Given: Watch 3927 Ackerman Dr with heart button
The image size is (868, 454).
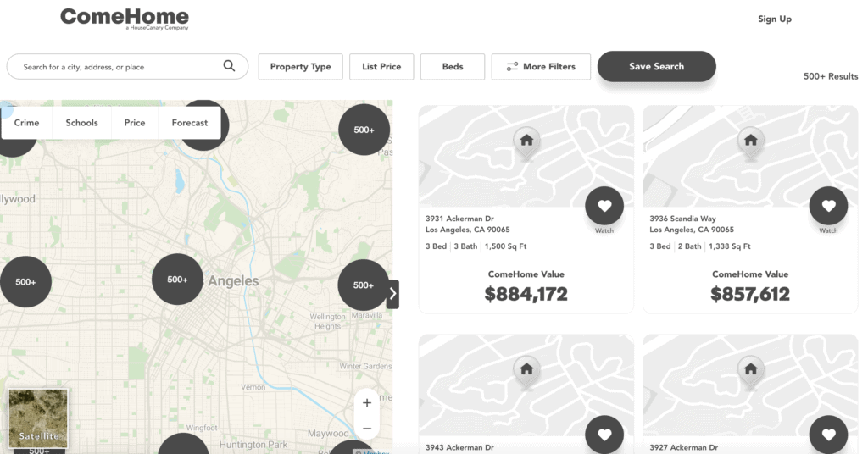Looking at the screenshot, I should [829, 435].
